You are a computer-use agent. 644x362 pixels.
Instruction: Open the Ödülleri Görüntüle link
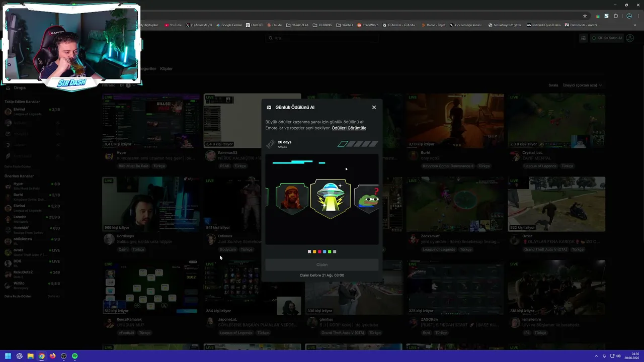click(x=349, y=128)
